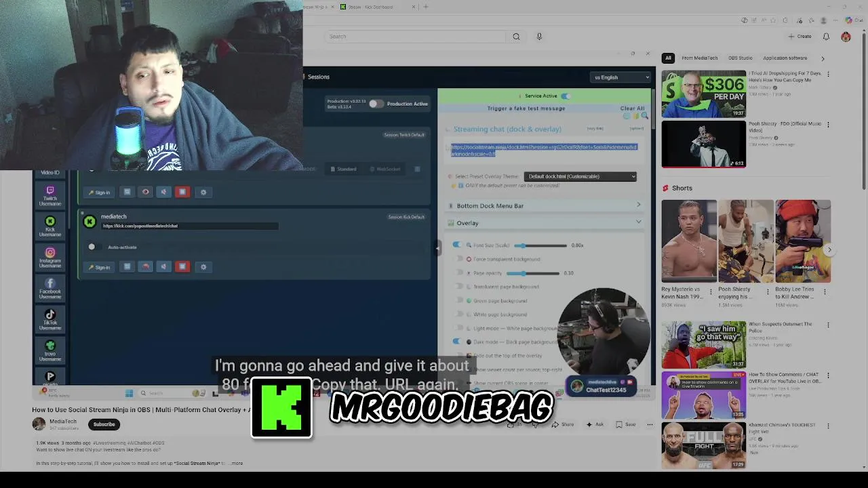Click next arrow on Shorts shelf
The height and width of the screenshot is (488, 868).
click(829, 250)
